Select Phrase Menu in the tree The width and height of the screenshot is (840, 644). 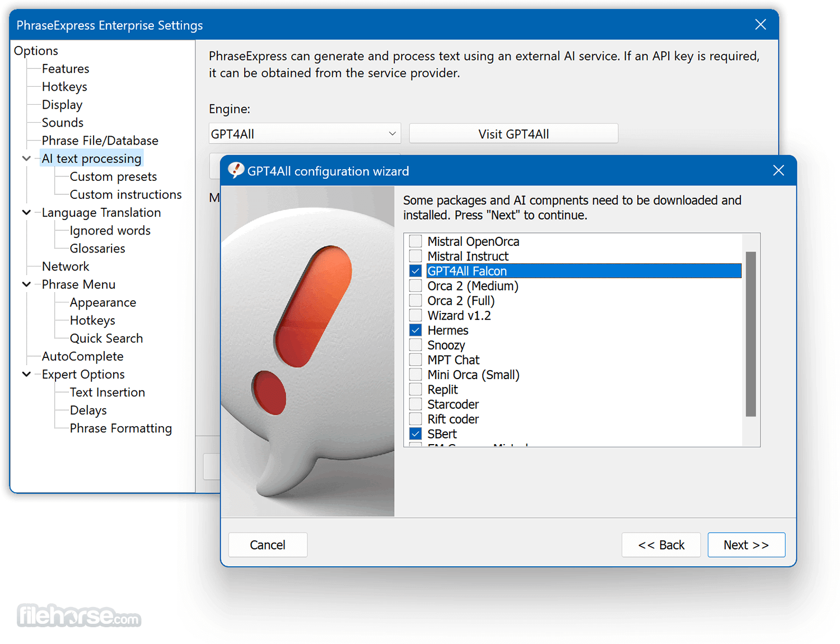coord(78,284)
